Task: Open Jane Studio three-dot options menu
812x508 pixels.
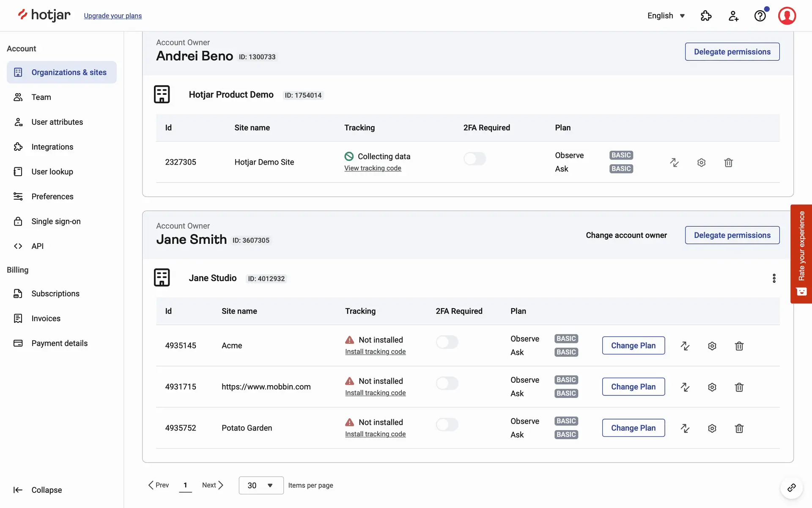Action: coord(774,278)
